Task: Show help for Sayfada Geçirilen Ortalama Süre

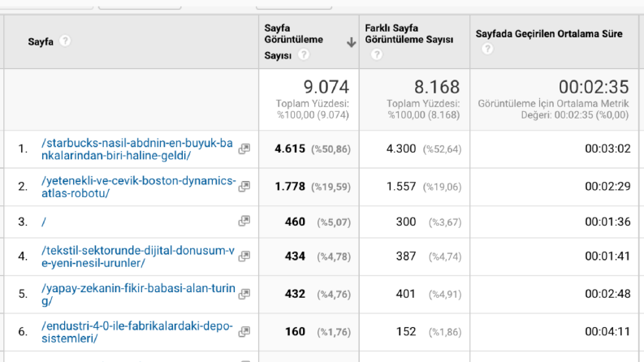Action: (487, 49)
